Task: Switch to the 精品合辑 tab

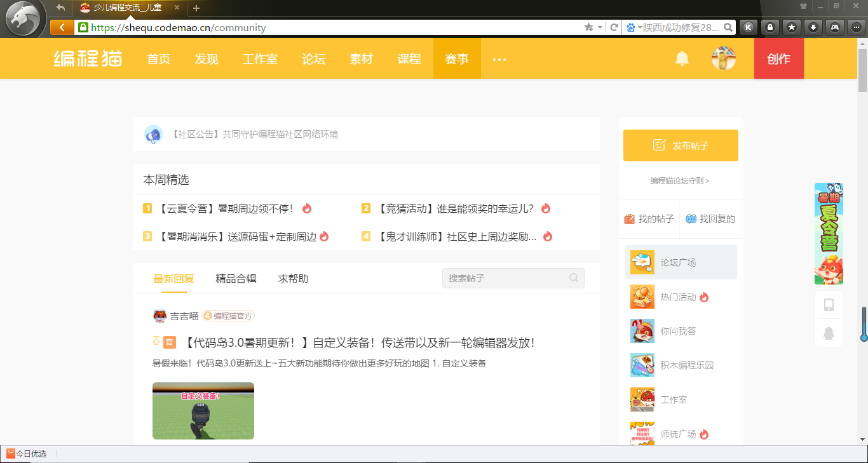Action: click(x=236, y=278)
